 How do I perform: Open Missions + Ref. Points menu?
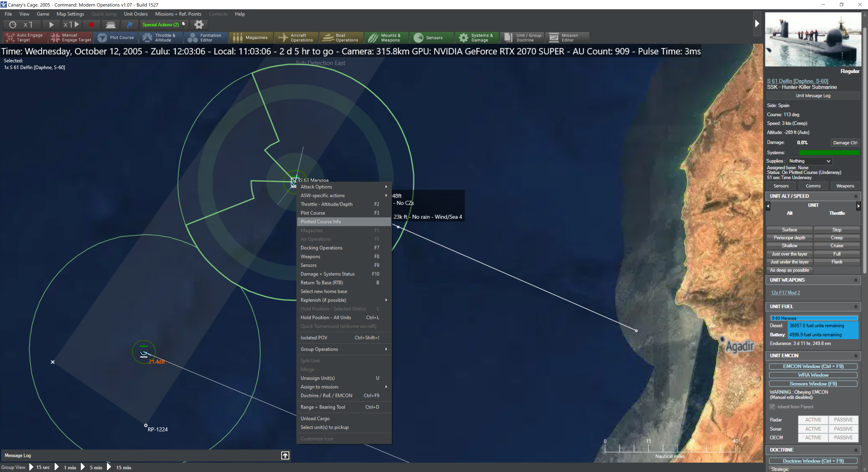pos(178,14)
